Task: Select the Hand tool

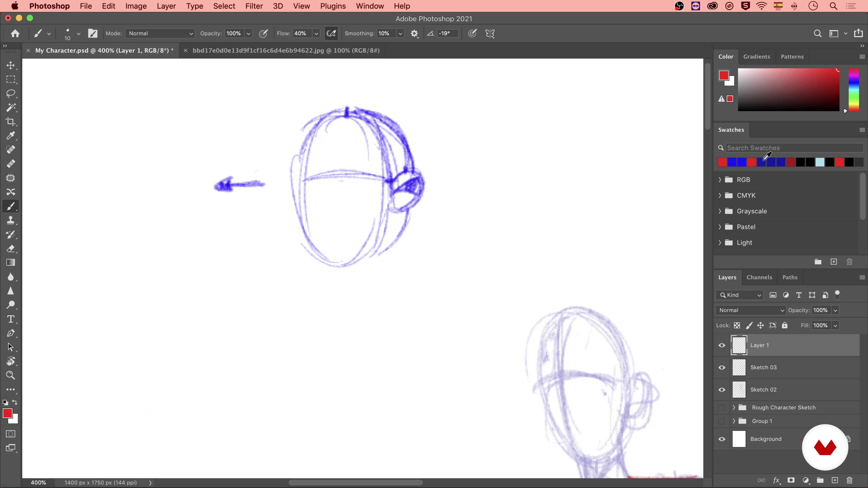Action: point(11,361)
